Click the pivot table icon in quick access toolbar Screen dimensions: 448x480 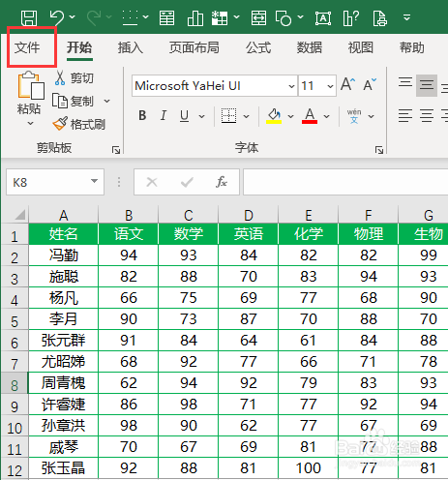pos(220,17)
